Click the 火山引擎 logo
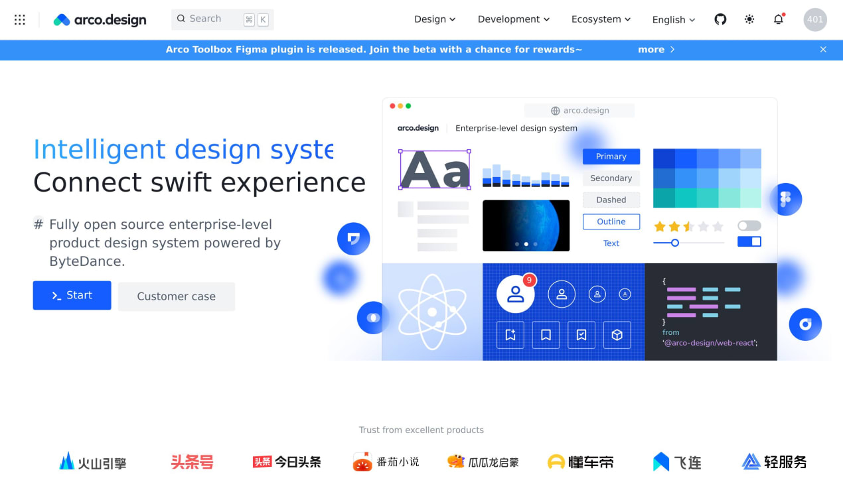 click(x=93, y=462)
